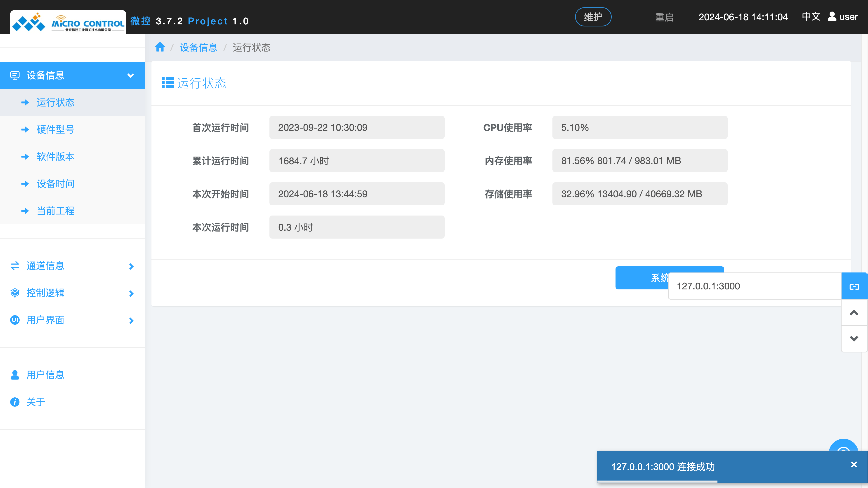Switch to the 硬件型号 page

(x=55, y=129)
